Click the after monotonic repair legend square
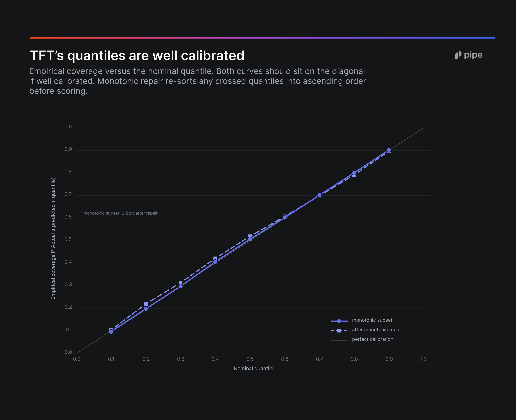The width and height of the screenshot is (516, 420). coord(339,331)
